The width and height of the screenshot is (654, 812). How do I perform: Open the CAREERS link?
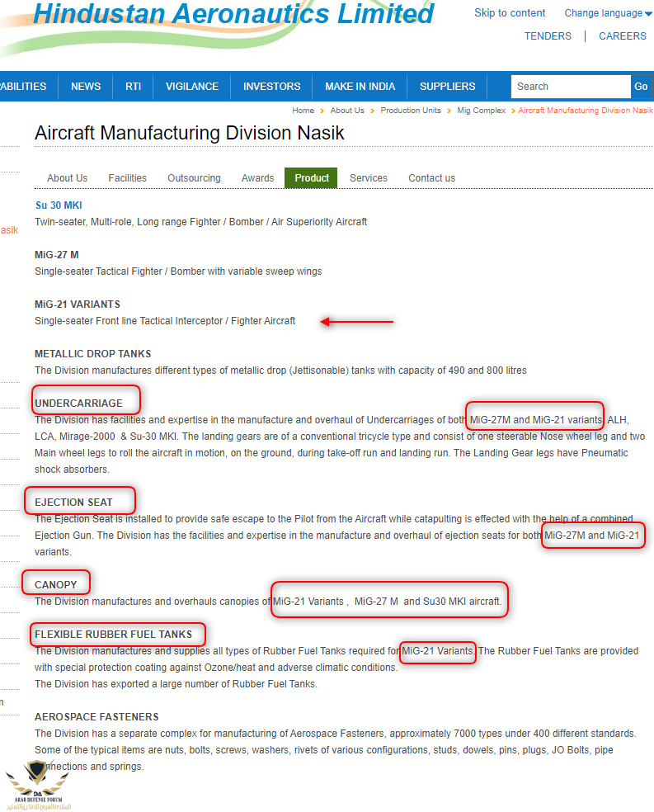pos(623,36)
